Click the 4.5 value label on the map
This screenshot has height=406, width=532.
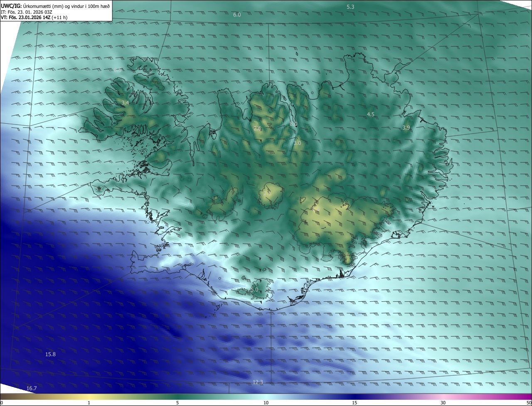(371, 114)
